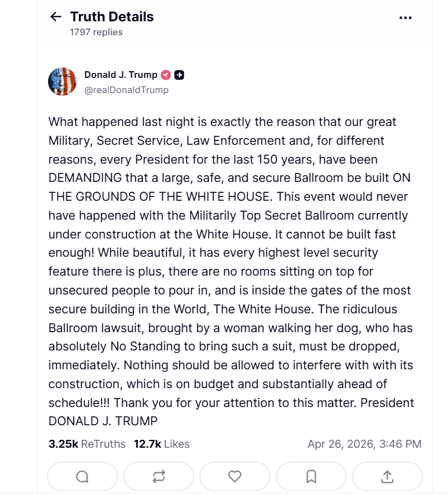Image resolution: width=448 pixels, height=494 pixels.
Task: Bookmark this Truth post
Action: [311, 476]
